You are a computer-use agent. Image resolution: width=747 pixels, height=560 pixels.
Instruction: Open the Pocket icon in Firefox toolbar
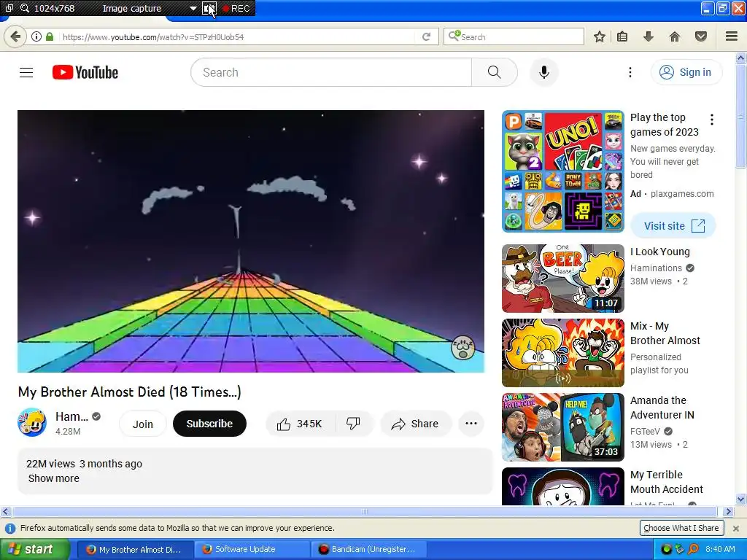point(701,36)
